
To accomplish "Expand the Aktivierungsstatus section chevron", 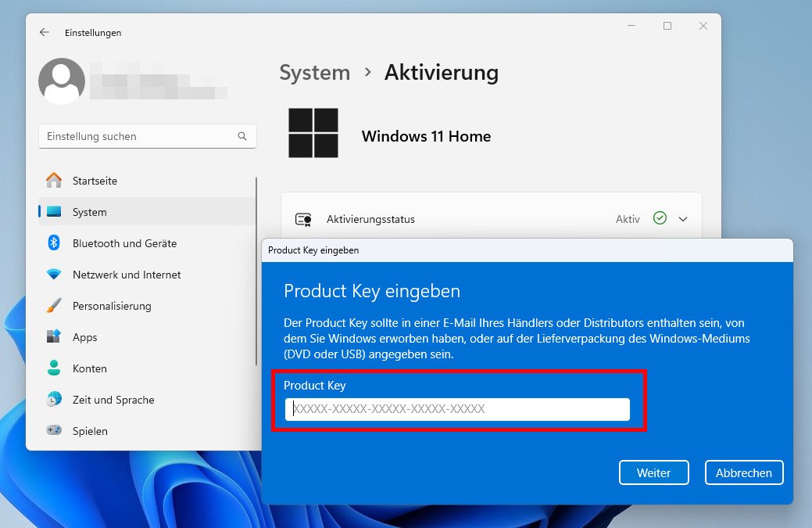I will [683, 219].
